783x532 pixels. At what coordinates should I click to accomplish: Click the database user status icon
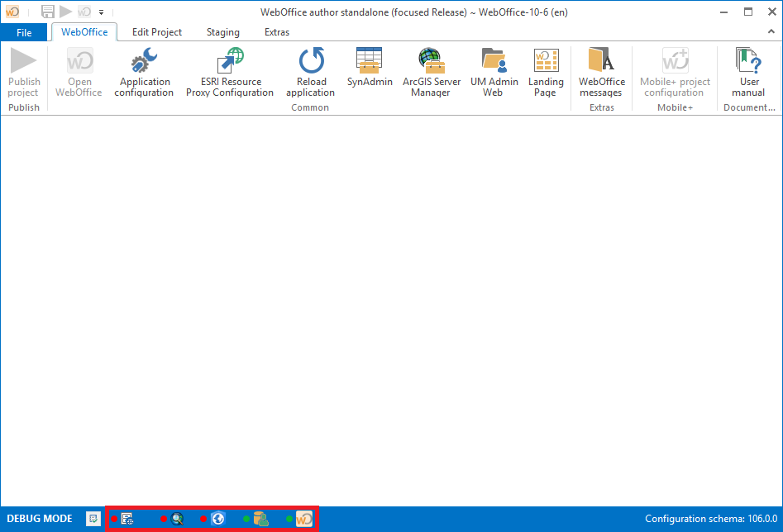261,519
